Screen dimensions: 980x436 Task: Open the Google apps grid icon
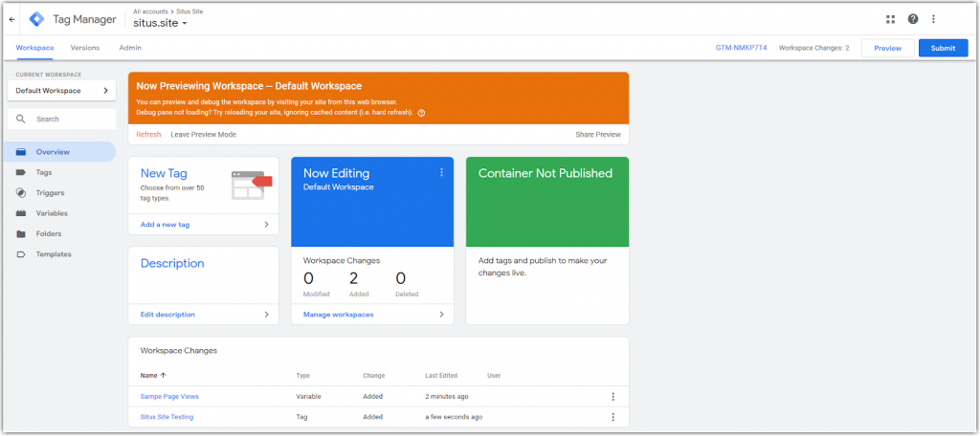point(891,19)
